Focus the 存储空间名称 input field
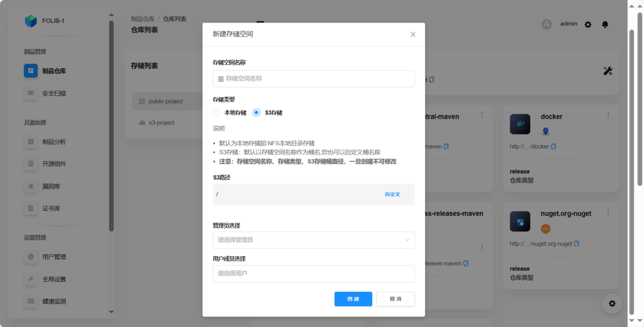Image resolution: width=644 pixels, height=327 pixels. pyautogui.click(x=314, y=79)
